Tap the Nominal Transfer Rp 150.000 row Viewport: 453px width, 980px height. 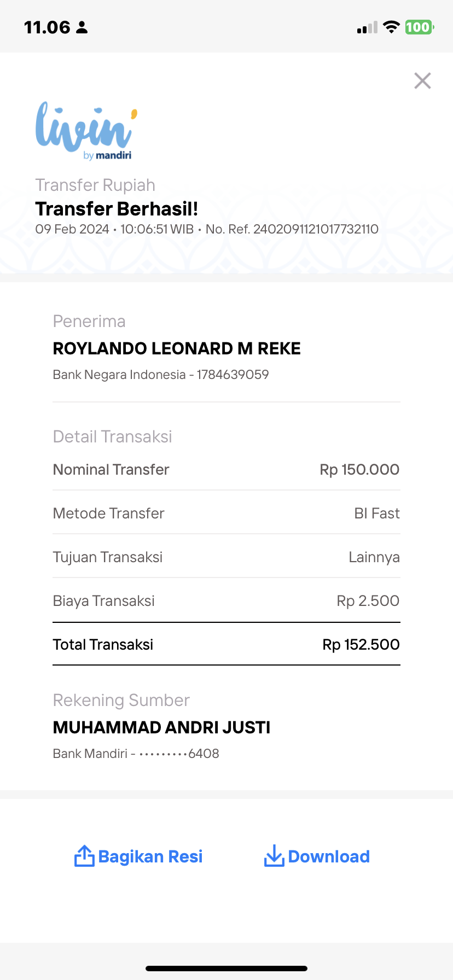pos(226,469)
